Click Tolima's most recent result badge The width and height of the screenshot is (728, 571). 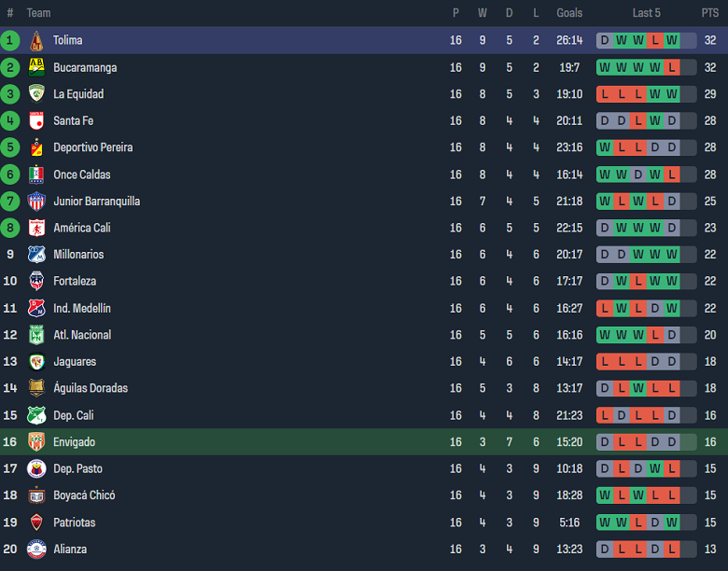coord(672,40)
